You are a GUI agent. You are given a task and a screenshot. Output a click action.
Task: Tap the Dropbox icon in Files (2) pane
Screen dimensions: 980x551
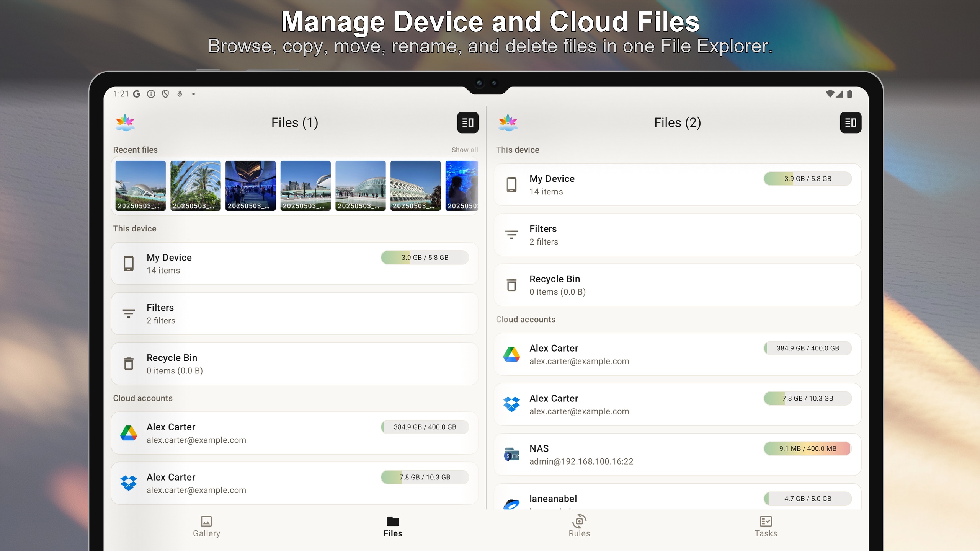click(511, 404)
